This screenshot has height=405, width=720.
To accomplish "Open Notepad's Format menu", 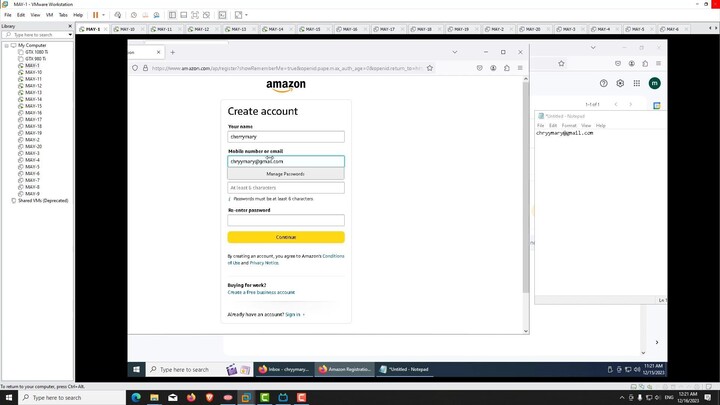I will [568, 125].
